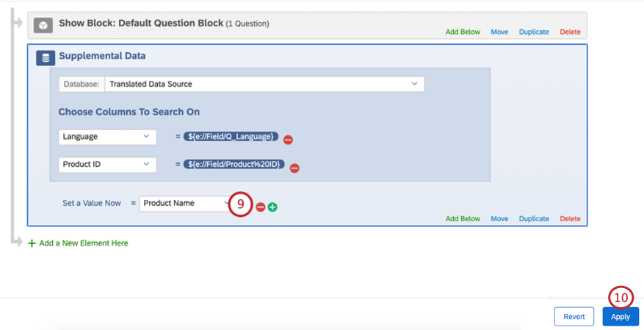Open the Database Translated Data Source dropdown
The width and height of the screenshot is (644, 330).
(264, 84)
